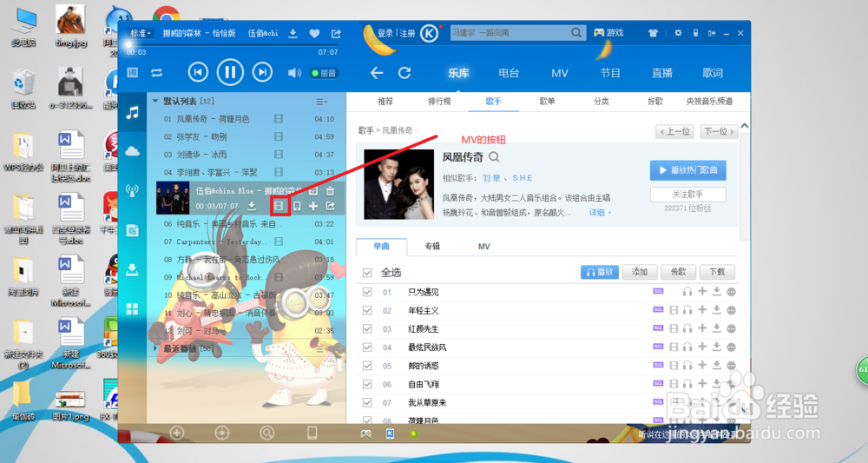Open the 标准 quality dropdown
Viewport: 868px width, 463px height.
click(x=140, y=33)
